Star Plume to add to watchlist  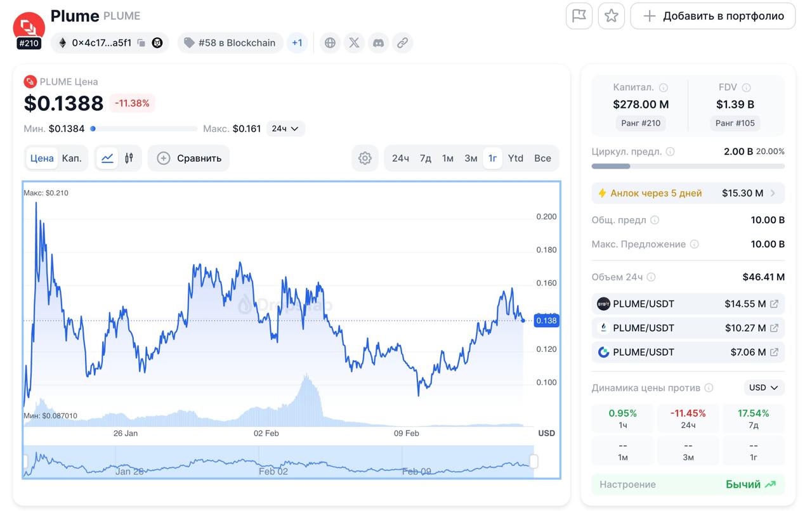(612, 16)
